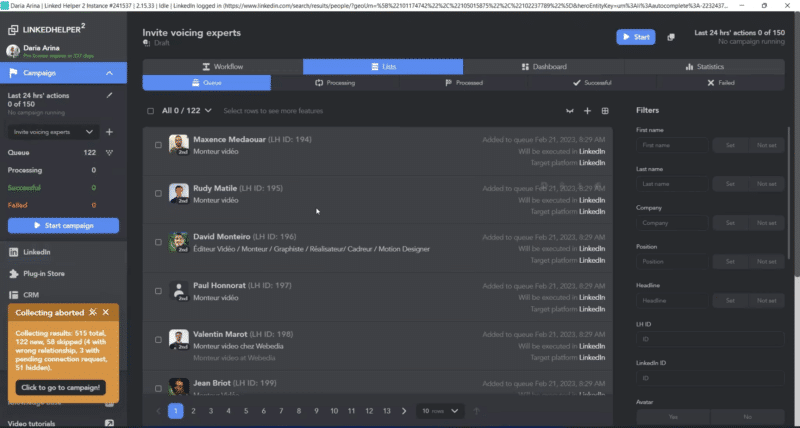Screen dimensions: 800x428
Task: Open Video tutorials in the sidebar
Action: 32,423
